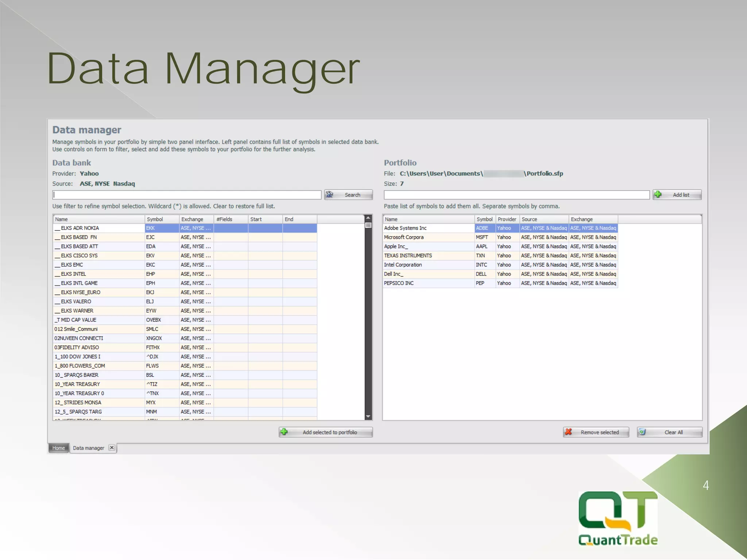This screenshot has width=747, height=560.
Task: Click the Search button with binoculars icon
Action: pos(348,195)
